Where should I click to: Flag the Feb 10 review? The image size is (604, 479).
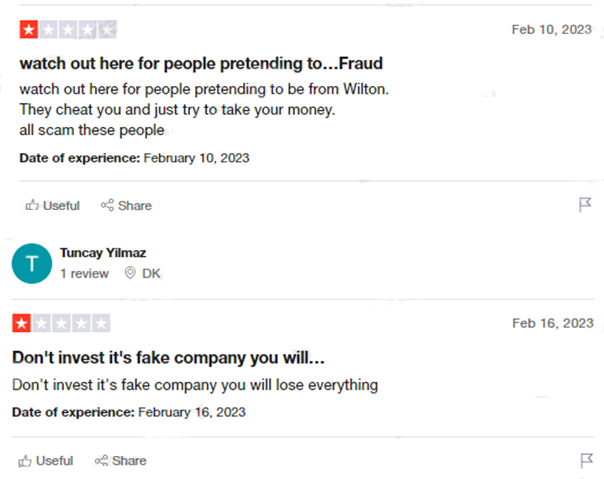[585, 205]
